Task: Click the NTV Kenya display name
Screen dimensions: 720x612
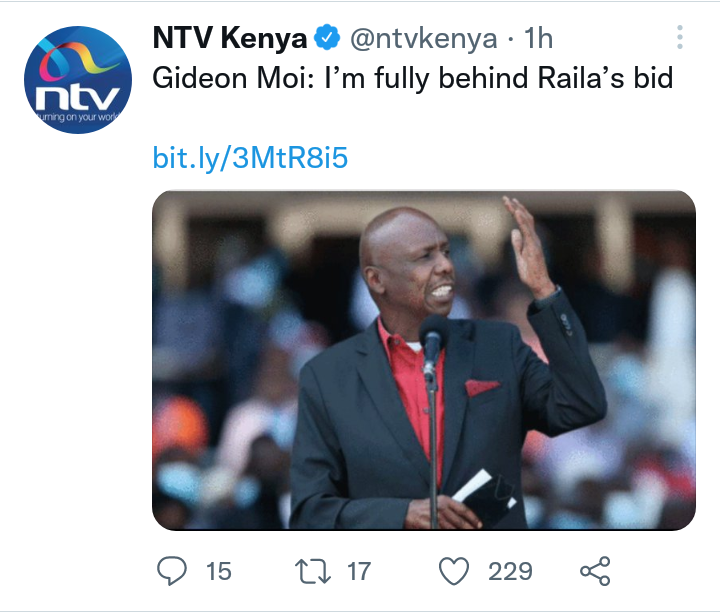Action: [230, 38]
